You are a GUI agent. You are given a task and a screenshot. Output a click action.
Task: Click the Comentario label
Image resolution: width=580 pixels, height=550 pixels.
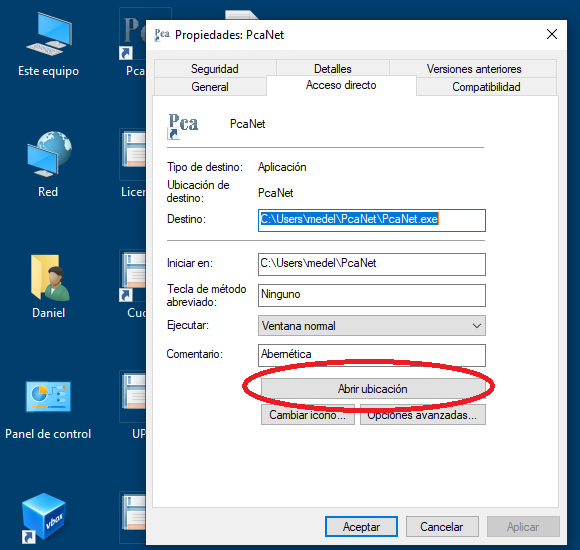tap(195, 354)
